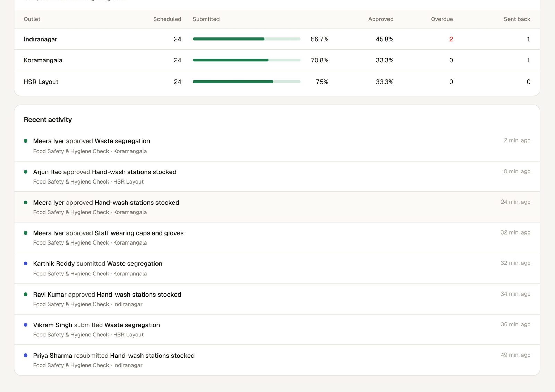Viewport: 555px width, 392px height.
Task: Click the blue dot beside Karthik Reddy
Action: [26, 263]
